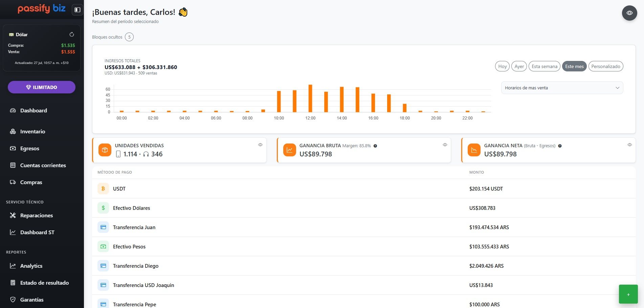Click the Efectivo Dólares dollar icon

click(x=103, y=208)
